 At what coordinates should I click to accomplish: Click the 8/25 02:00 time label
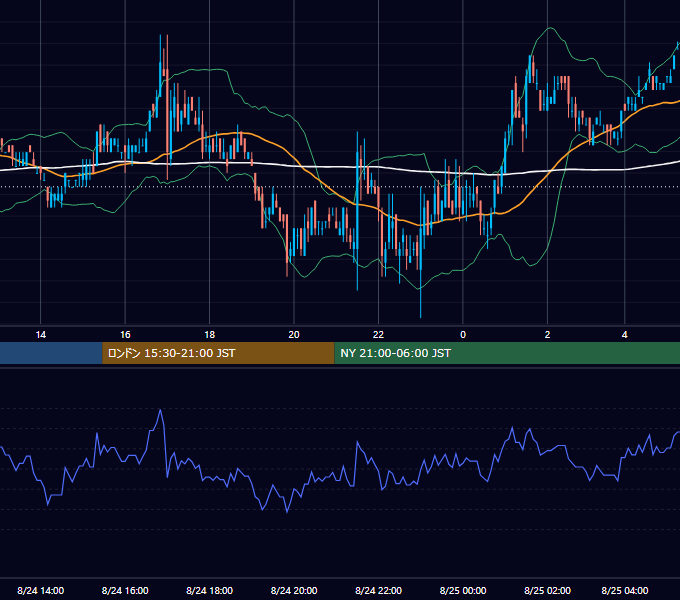point(547,590)
